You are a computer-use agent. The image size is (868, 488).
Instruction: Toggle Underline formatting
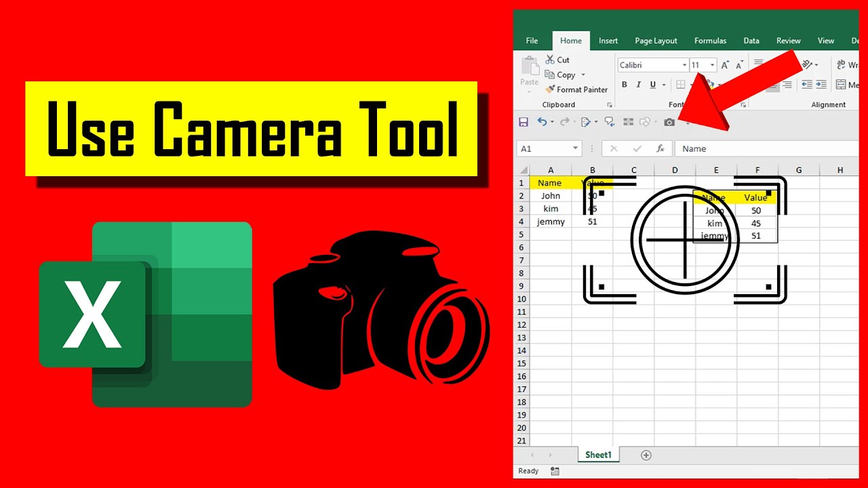pos(653,85)
